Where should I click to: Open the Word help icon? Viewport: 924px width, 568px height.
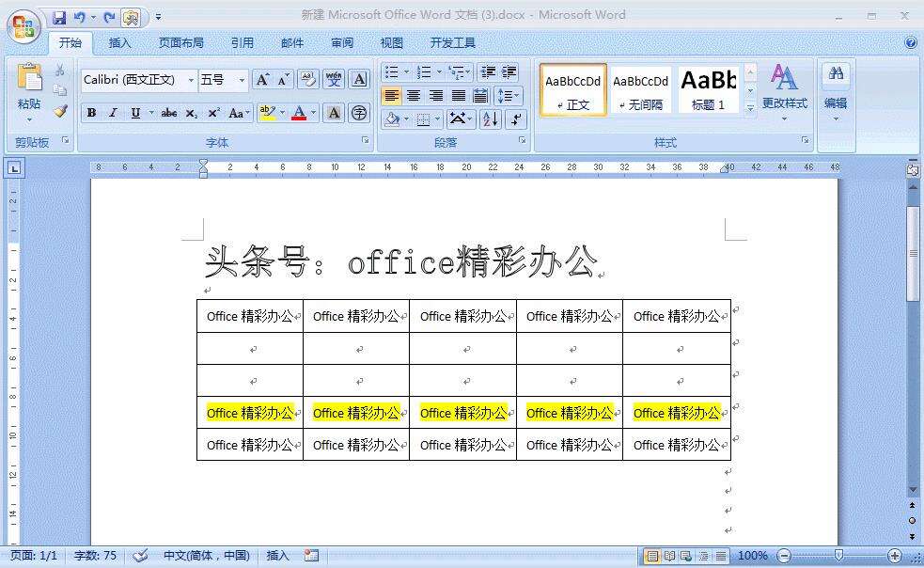(x=911, y=42)
